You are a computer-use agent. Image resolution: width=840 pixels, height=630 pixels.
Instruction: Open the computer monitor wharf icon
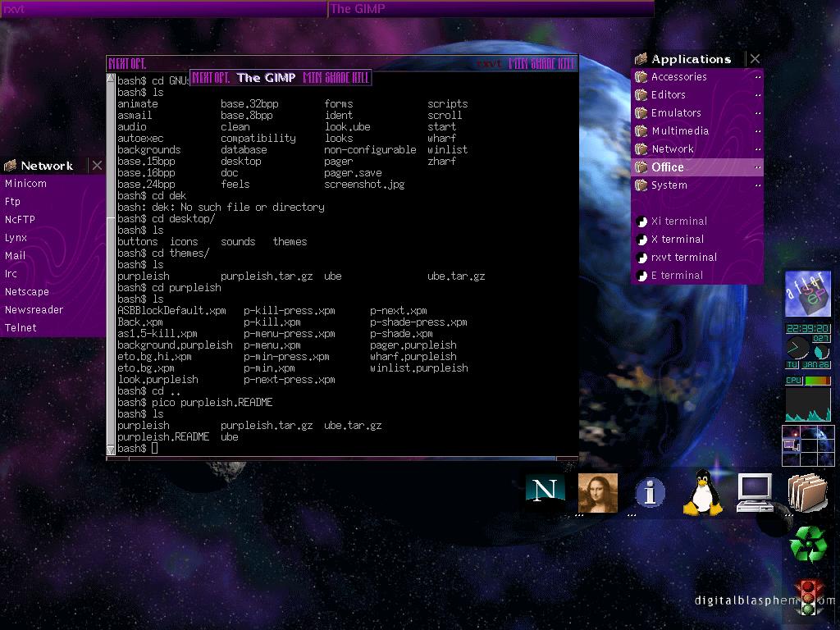[754, 492]
